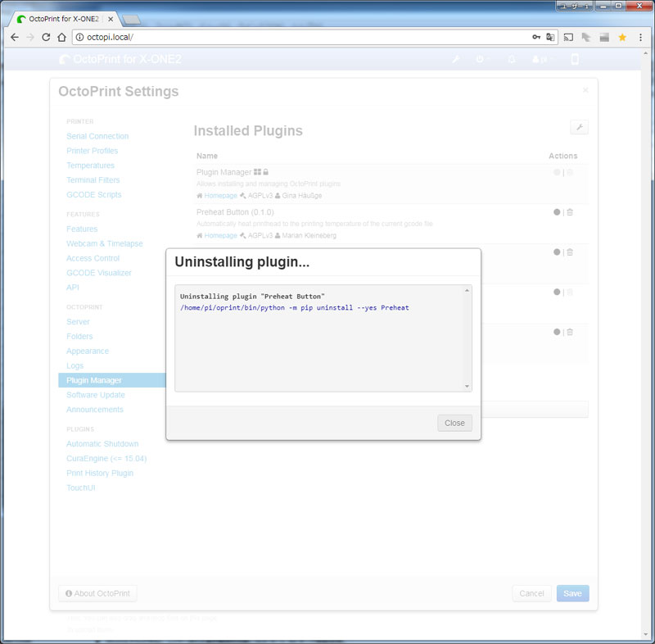The height and width of the screenshot is (644, 655).
Task: Open CuraEngine (<= 15.04) settings
Action: point(106,459)
